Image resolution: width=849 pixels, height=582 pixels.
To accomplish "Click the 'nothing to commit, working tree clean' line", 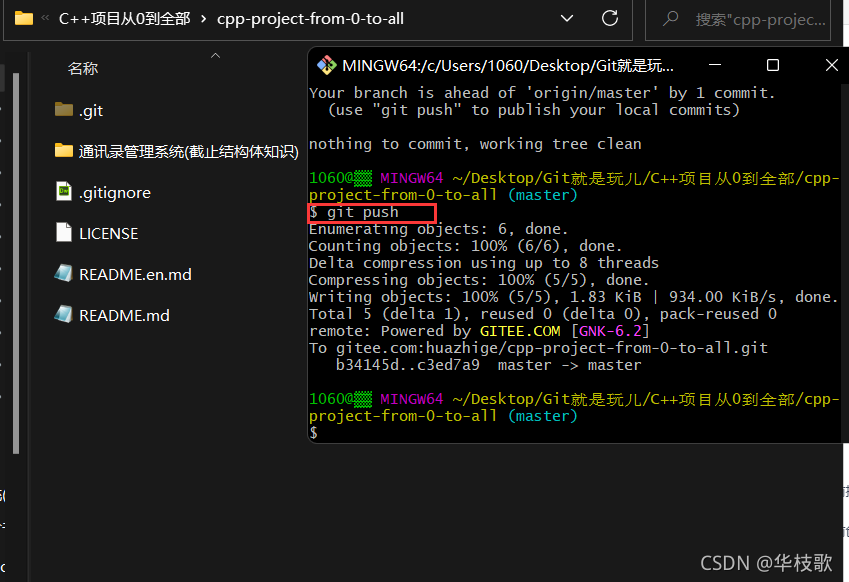I will click(475, 145).
